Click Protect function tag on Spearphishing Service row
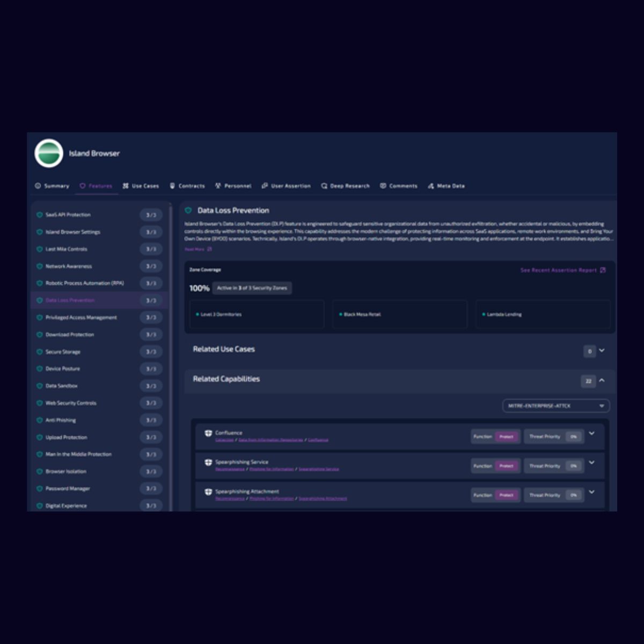Screen dimensions: 644x644 click(507, 466)
